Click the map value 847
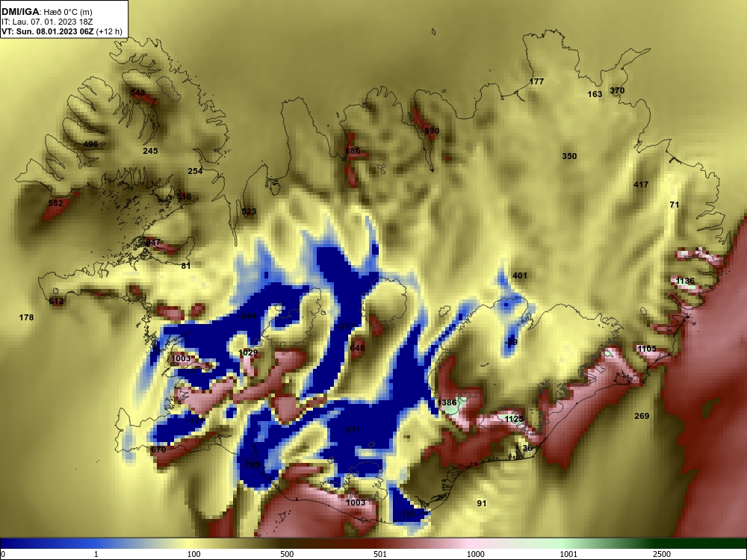The width and height of the screenshot is (747, 560). [153, 243]
